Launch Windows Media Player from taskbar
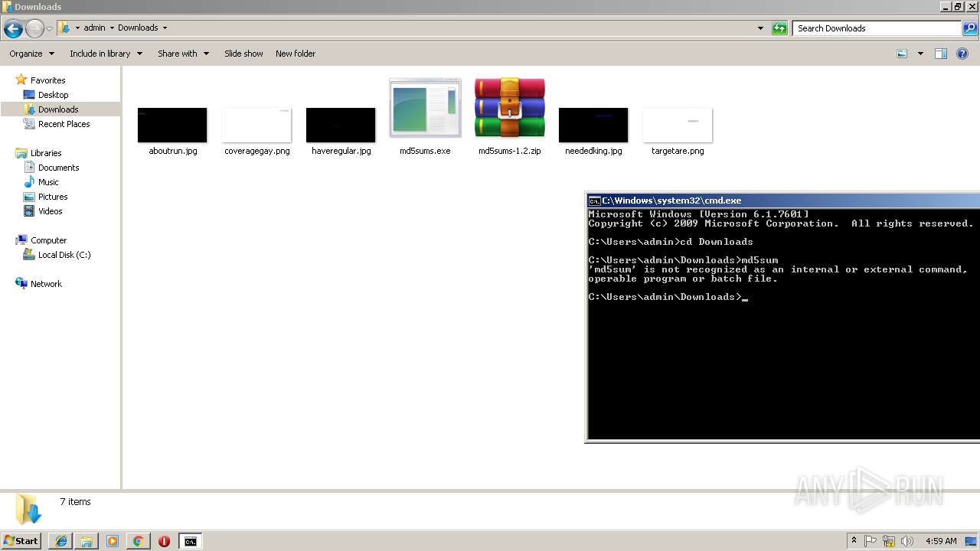This screenshot has width=980, height=551. [113, 541]
